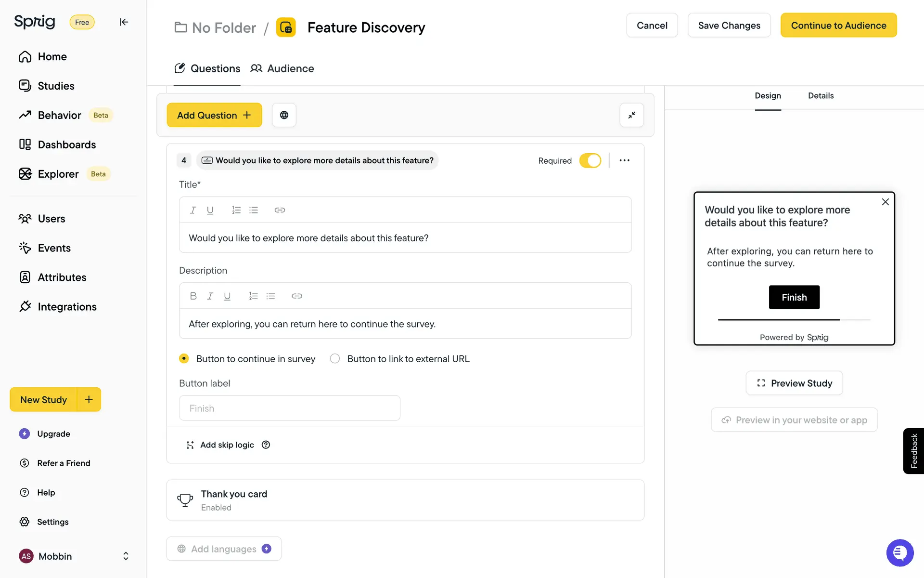924x578 pixels.
Task: Open the Details tab in preview panel
Action: click(x=821, y=96)
